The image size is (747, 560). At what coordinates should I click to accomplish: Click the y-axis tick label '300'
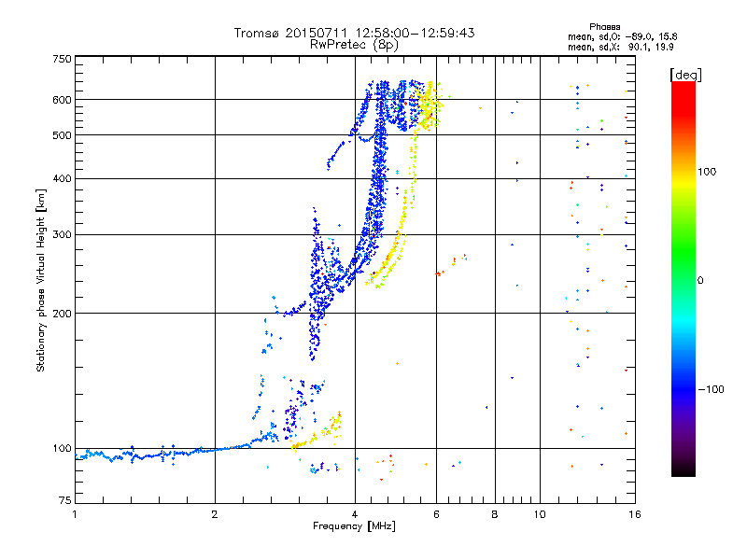62,235
